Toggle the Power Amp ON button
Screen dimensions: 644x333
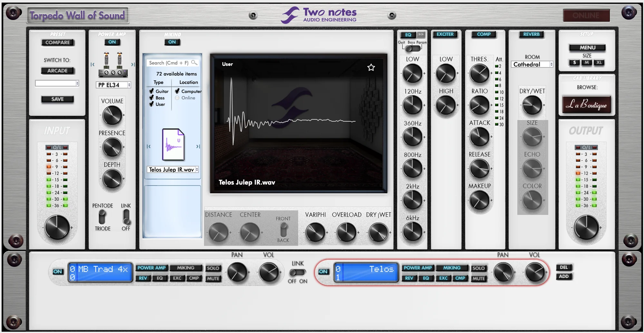[112, 42]
